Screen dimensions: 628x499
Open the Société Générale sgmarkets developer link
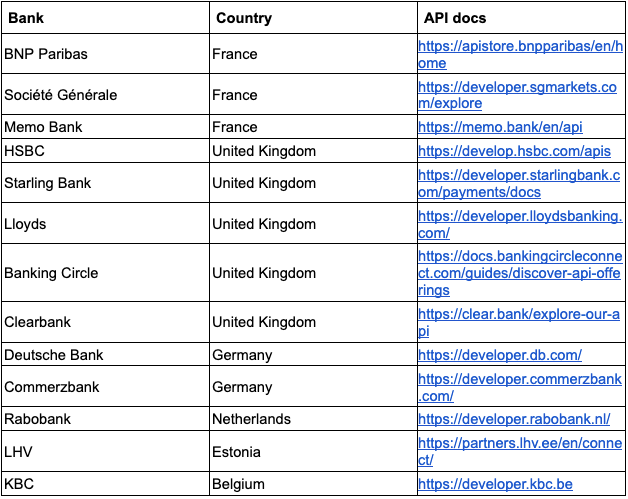[517, 95]
